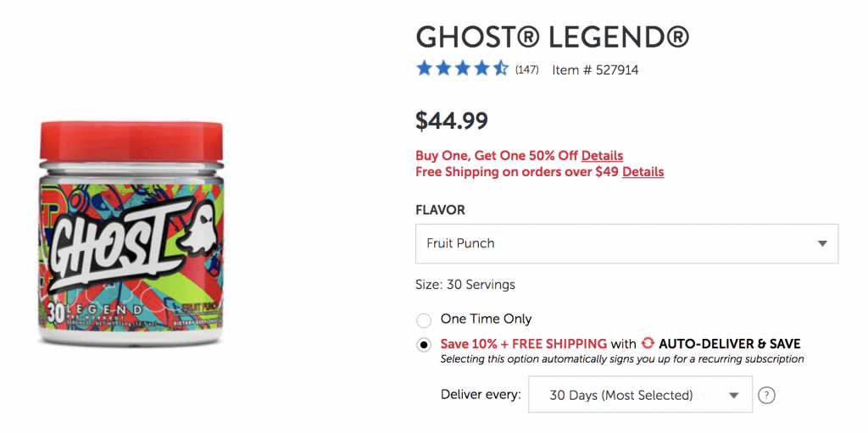Screen dimensions: 868x433
Task: Click the help question mark icon
Action: (x=766, y=396)
